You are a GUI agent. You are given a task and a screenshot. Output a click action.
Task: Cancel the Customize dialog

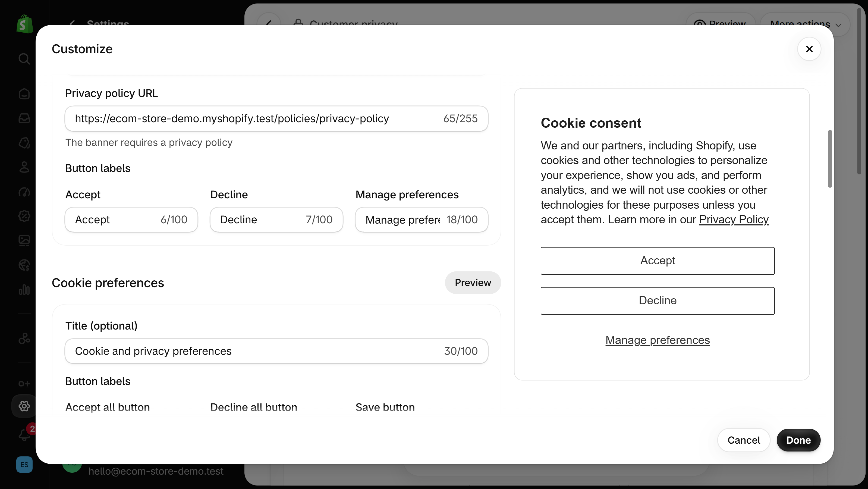tap(744, 440)
